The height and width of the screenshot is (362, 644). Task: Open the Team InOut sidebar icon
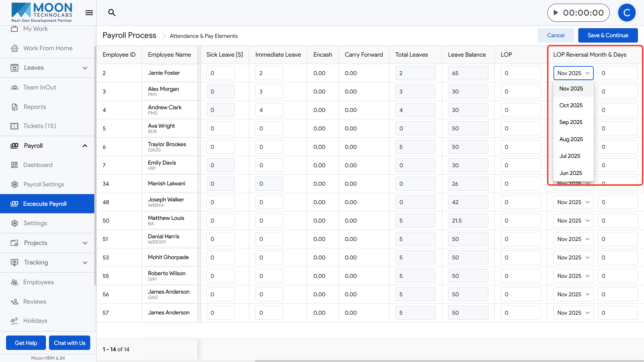14,87
